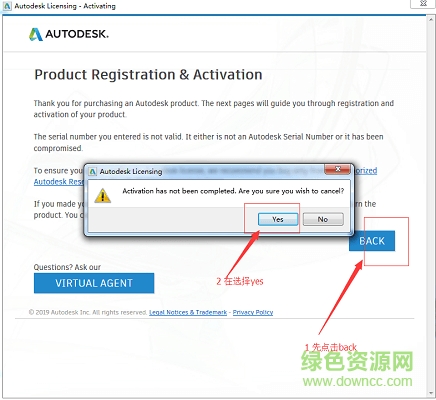Choose No in the licensing dialog
Viewport: 436px width, 400px height.
(323, 219)
